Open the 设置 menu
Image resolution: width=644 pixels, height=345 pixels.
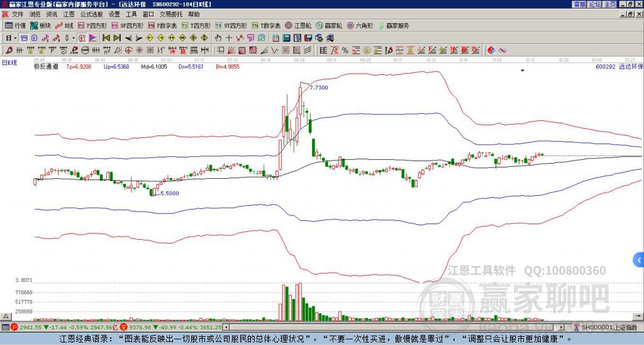(114, 14)
